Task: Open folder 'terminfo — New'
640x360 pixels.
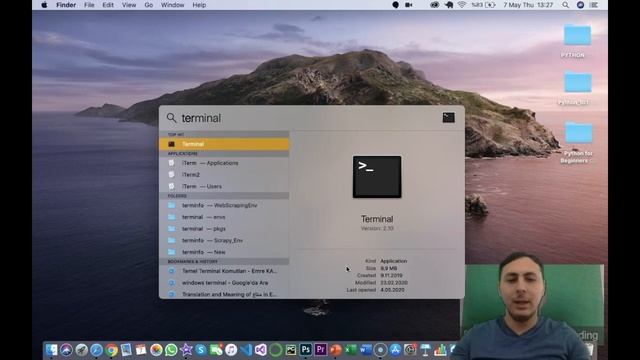Action: tap(224, 252)
